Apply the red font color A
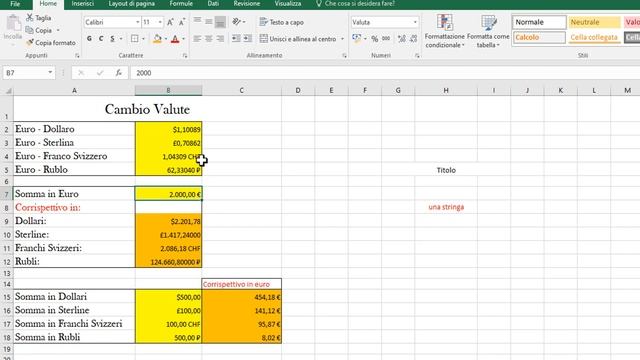 (x=175, y=39)
